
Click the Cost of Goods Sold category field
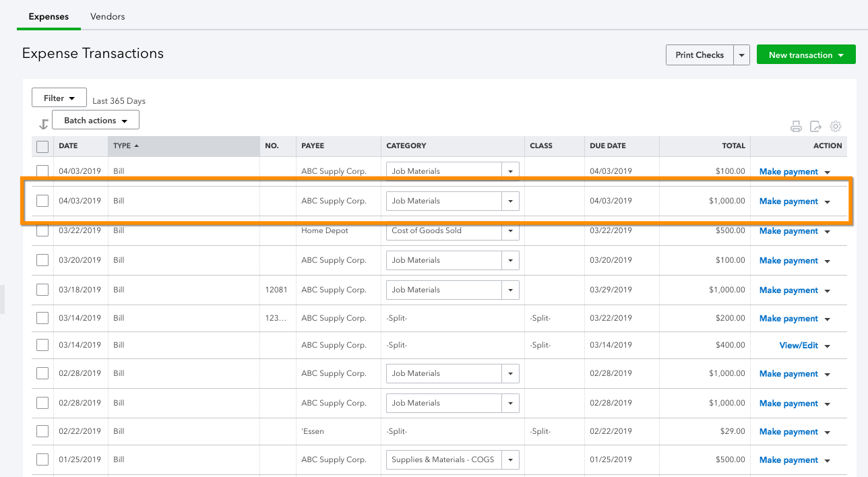(x=444, y=230)
